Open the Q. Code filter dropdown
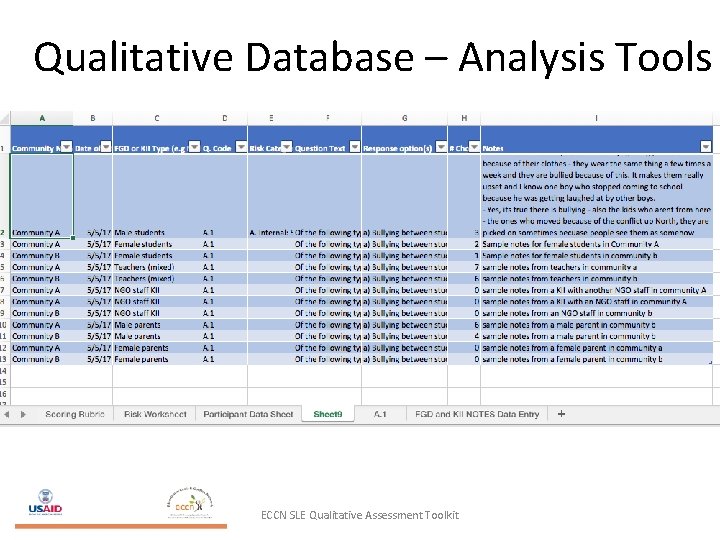 pos(241,146)
